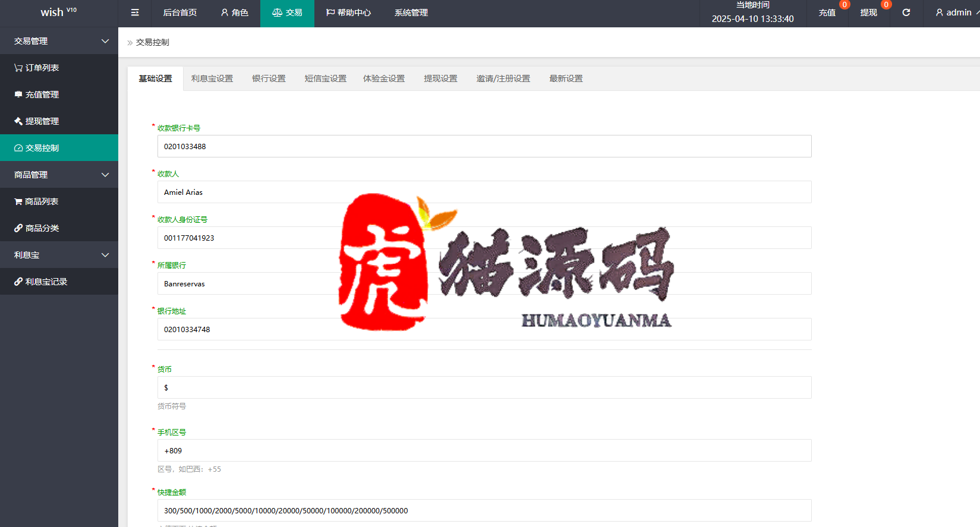This screenshot has width=980, height=527.
Task: Click the 商品列表 cart icon
Action: pyautogui.click(x=18, y=201)
